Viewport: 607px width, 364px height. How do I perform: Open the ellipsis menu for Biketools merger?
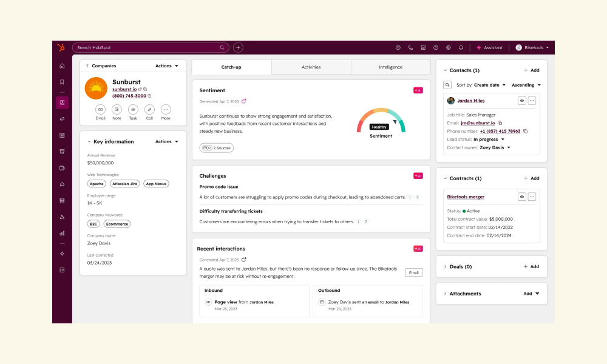point(532,197)
